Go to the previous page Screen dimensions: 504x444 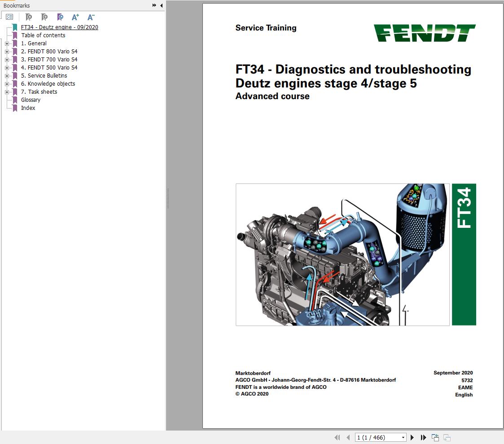(x=348, y=437)
